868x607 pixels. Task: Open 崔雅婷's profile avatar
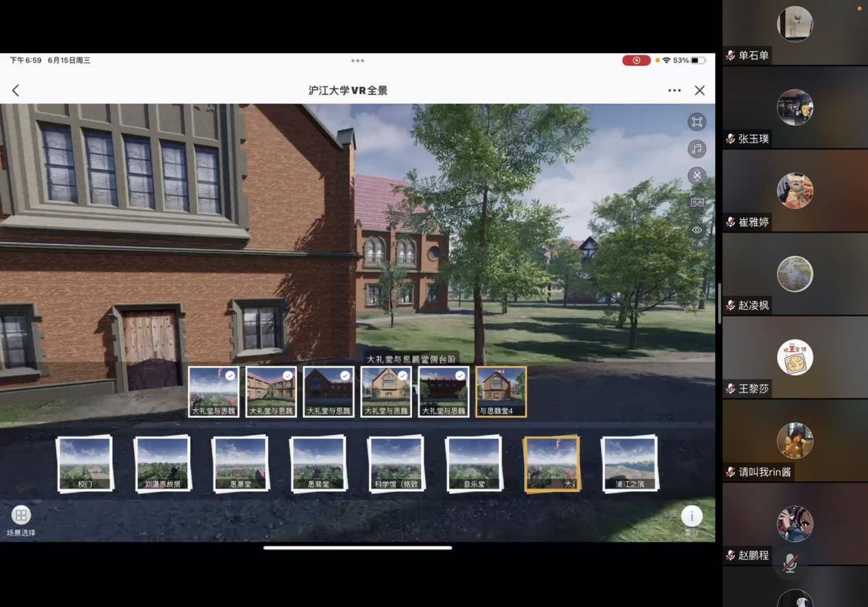click(795, 190)
